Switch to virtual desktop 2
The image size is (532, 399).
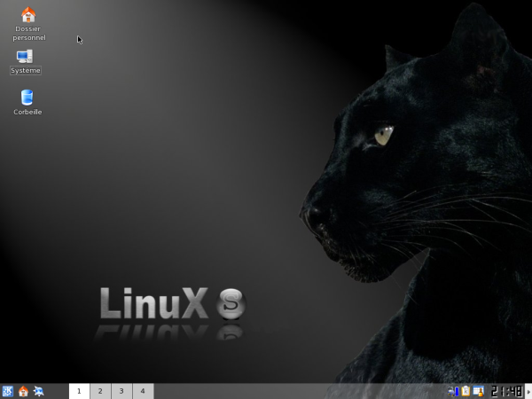pos(100,391)
